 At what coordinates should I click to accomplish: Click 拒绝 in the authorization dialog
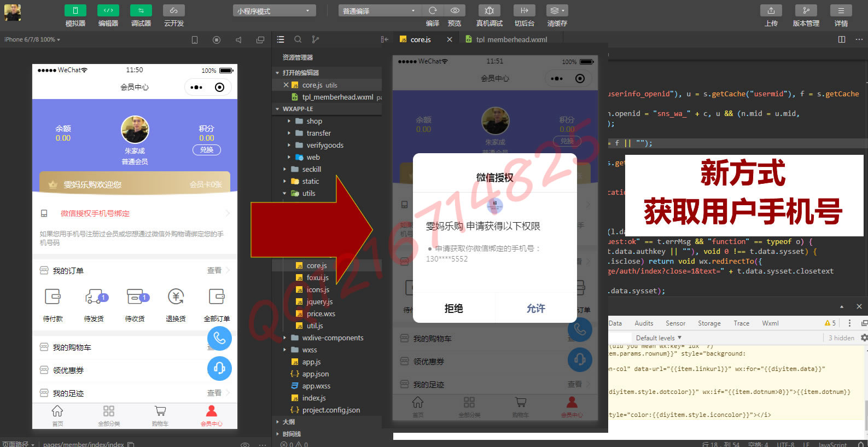[454, 309]
